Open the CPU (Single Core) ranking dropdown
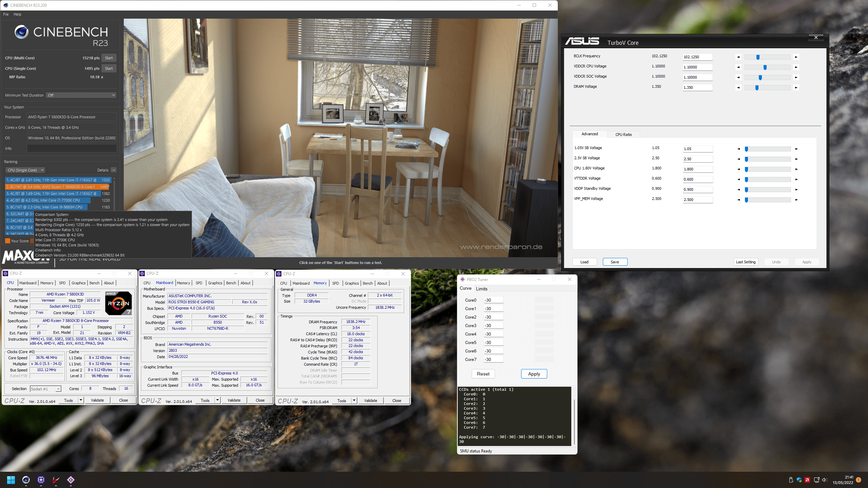The height and width of the screenshot is (488, 868). (x=25, y=170)
